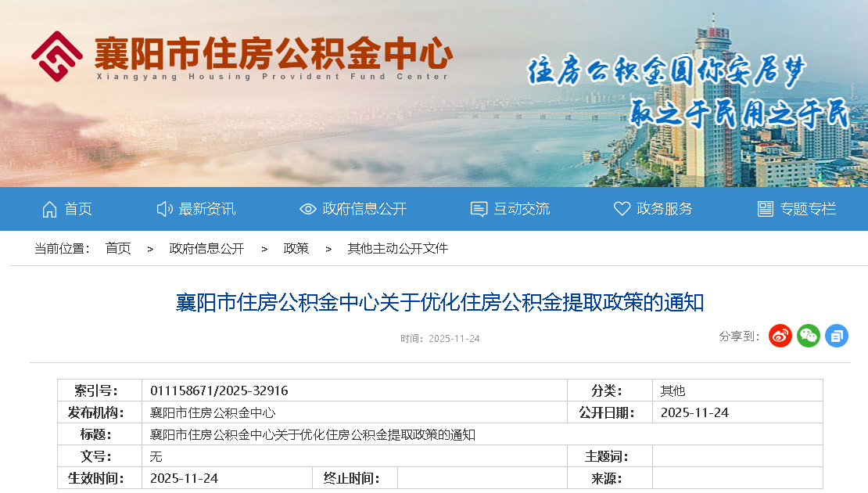Click the blue article headline text

(439, 302)
